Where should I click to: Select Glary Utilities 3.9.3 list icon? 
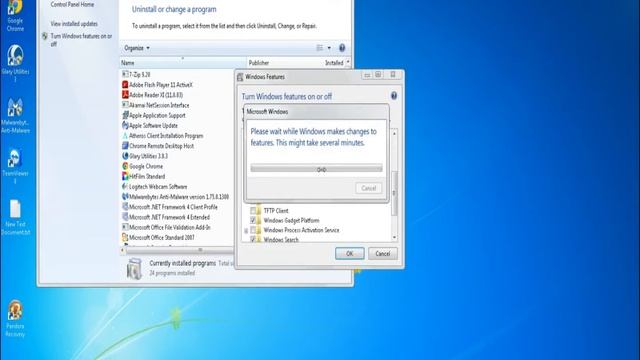pos(125,156)
